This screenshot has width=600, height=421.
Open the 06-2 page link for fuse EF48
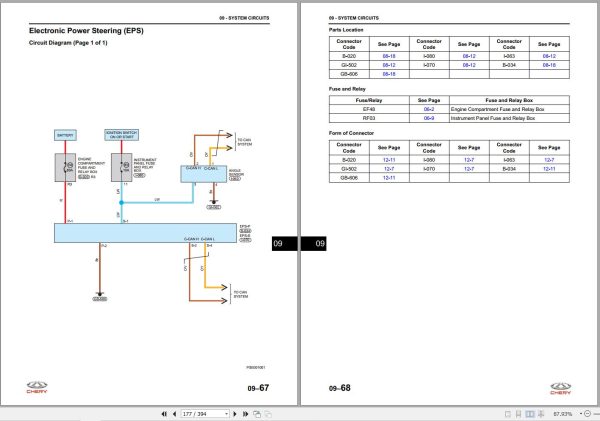[429, 109]
